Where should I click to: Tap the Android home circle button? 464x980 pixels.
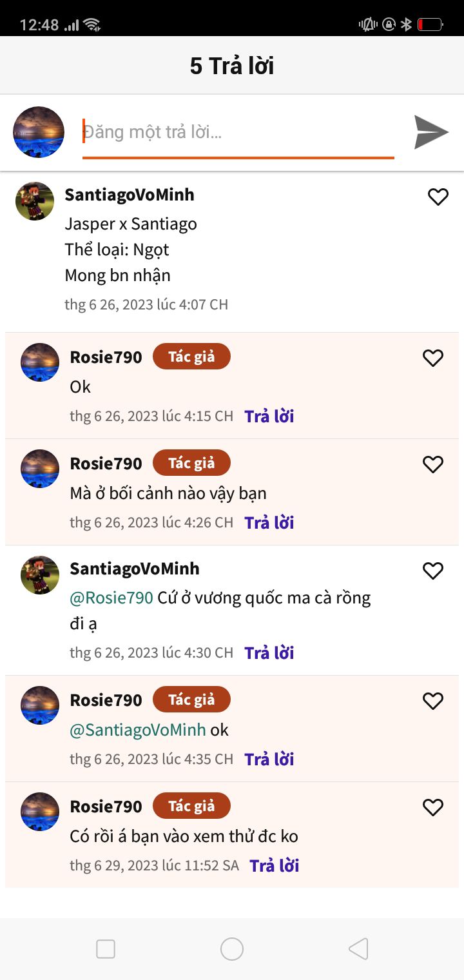coord(232,949)
